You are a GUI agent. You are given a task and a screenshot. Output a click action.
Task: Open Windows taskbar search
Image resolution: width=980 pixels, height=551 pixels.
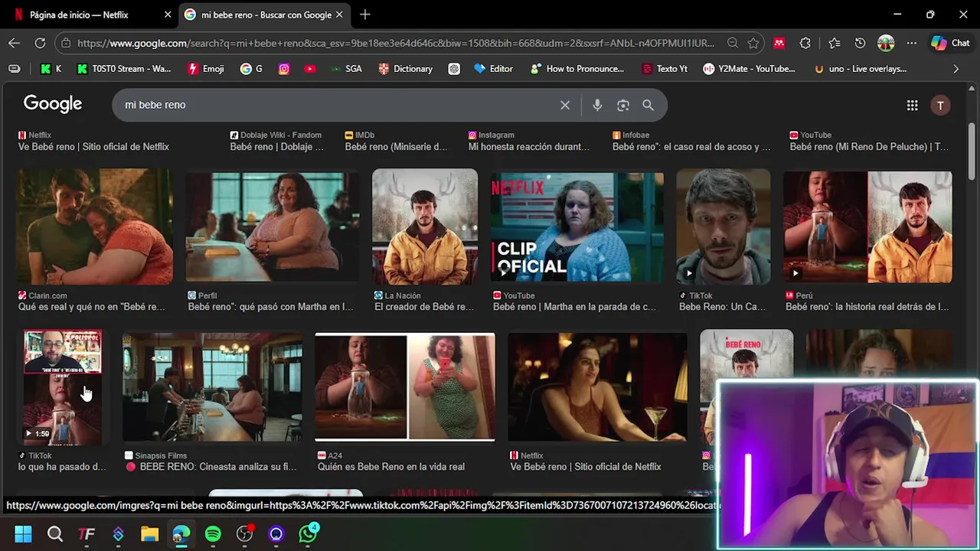55,533
